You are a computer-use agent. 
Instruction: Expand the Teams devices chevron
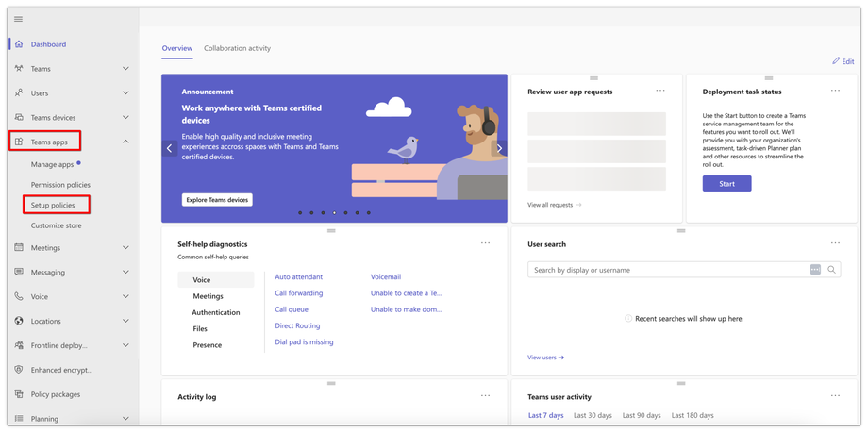point(125,117)
